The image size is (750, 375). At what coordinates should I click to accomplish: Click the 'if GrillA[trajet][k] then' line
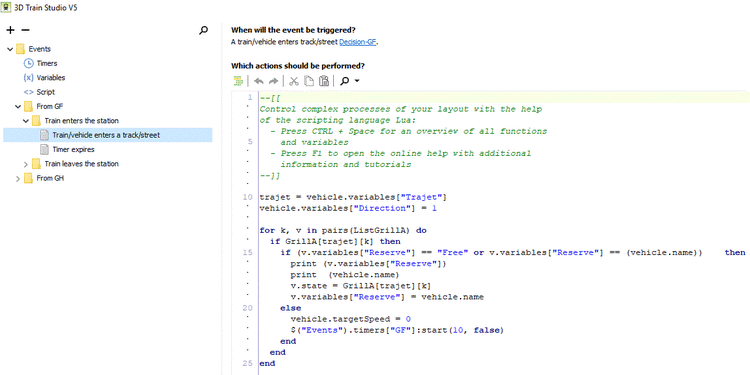click(x=335, y=241)
